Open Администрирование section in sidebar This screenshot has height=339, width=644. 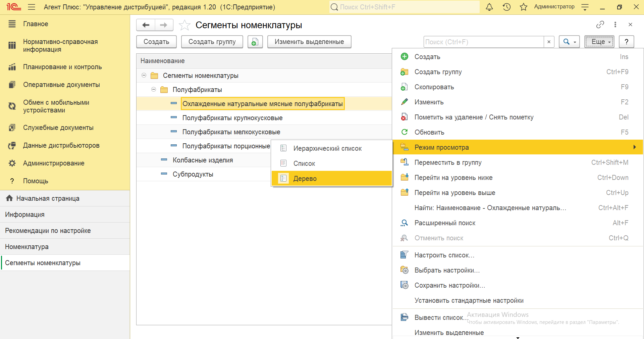pos(54,163)
